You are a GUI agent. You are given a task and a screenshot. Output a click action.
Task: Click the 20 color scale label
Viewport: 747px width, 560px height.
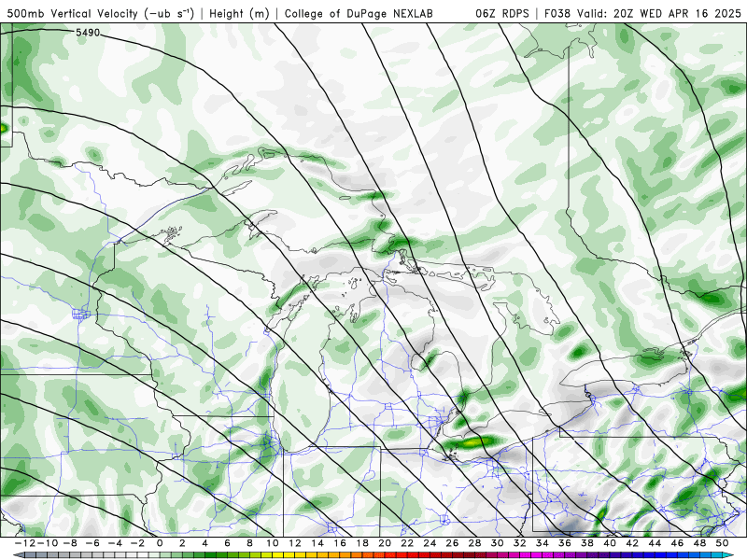(x=385, y=543)
